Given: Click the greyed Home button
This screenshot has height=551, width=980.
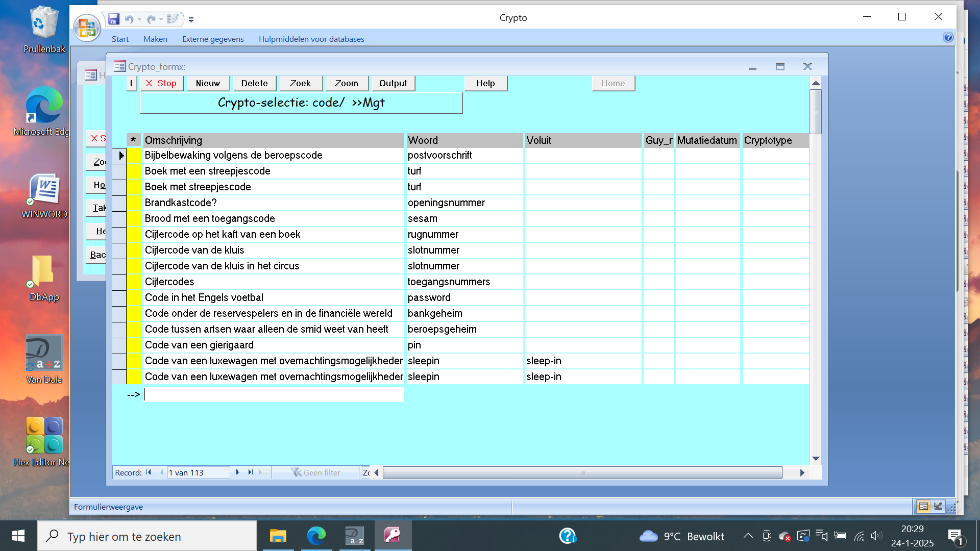Looking at the screenshot, I should pos(613,83).
